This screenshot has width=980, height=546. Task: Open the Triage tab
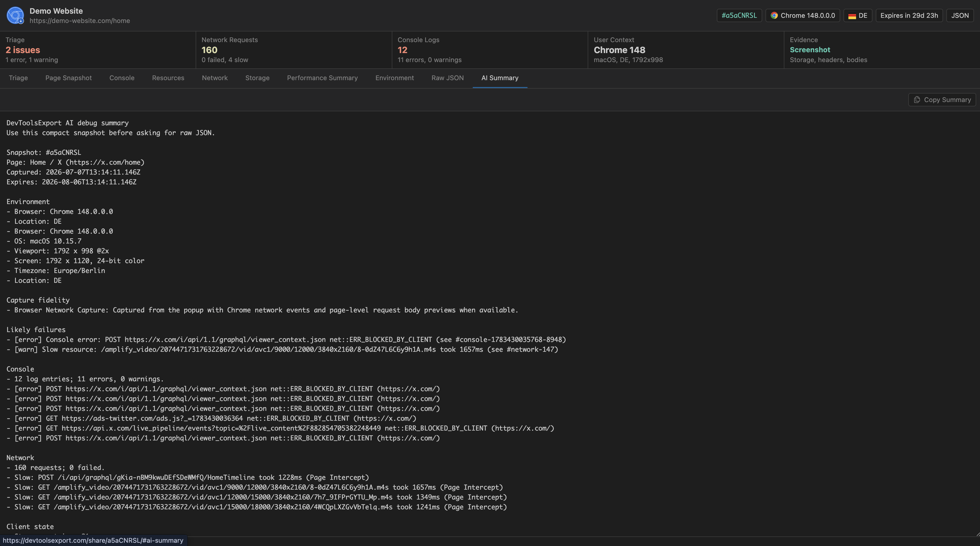18,78
